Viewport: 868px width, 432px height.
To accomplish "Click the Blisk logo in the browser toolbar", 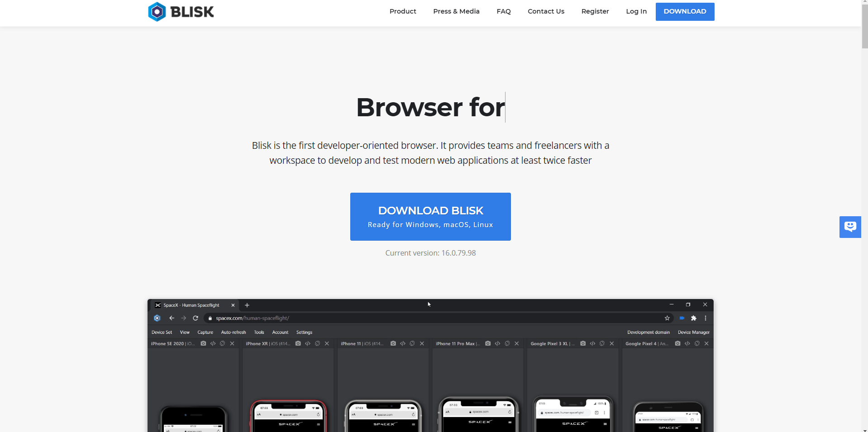I will 157,318.
